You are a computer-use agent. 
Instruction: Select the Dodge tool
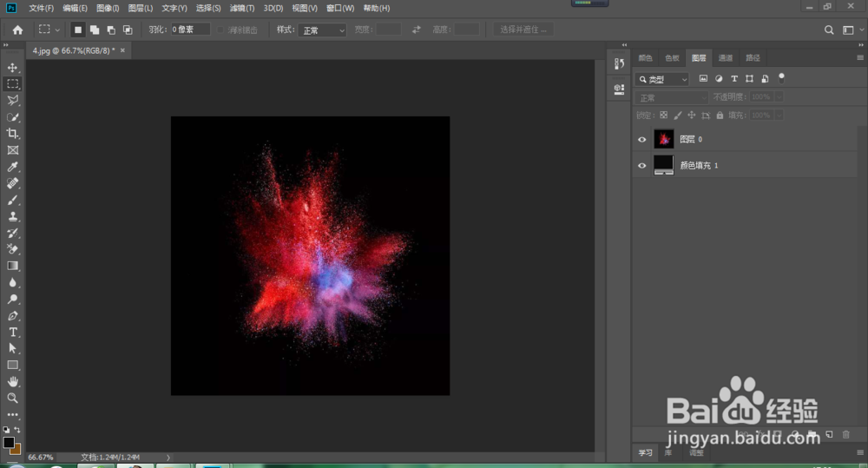13,299
